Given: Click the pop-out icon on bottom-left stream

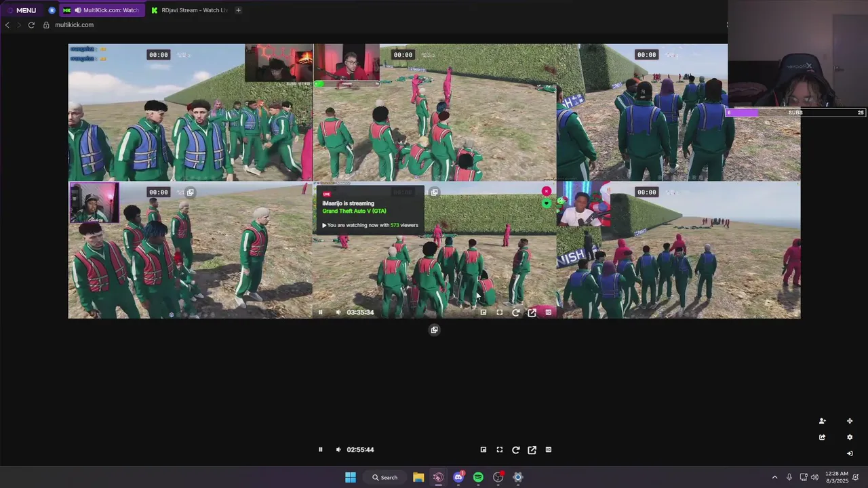Looking at the screenshot, I should pyautogui.click(x=191, y=192).
